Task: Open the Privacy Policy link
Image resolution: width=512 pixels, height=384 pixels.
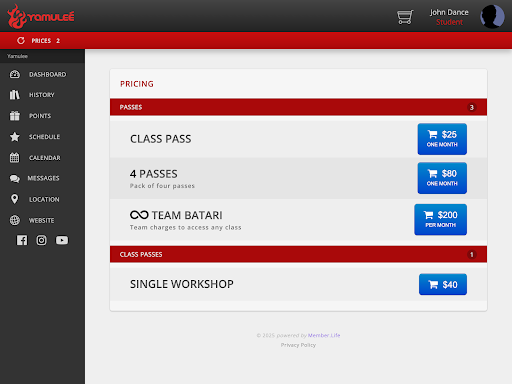Action: (298, 345)
